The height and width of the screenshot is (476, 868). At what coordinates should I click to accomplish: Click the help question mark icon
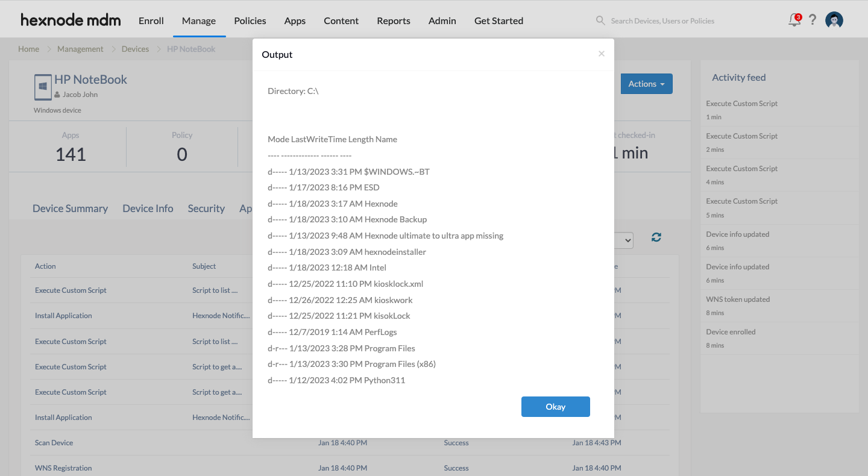813,20
